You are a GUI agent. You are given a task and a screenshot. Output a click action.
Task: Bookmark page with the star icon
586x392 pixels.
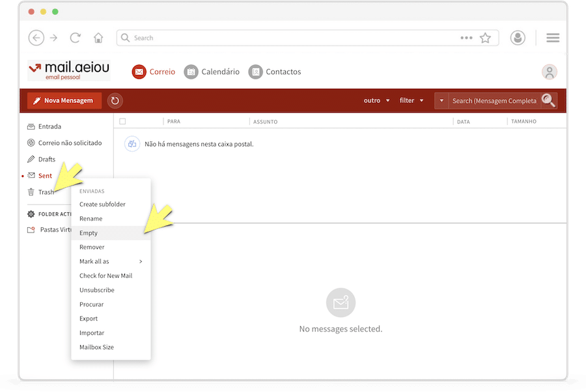tap(485, 38)
